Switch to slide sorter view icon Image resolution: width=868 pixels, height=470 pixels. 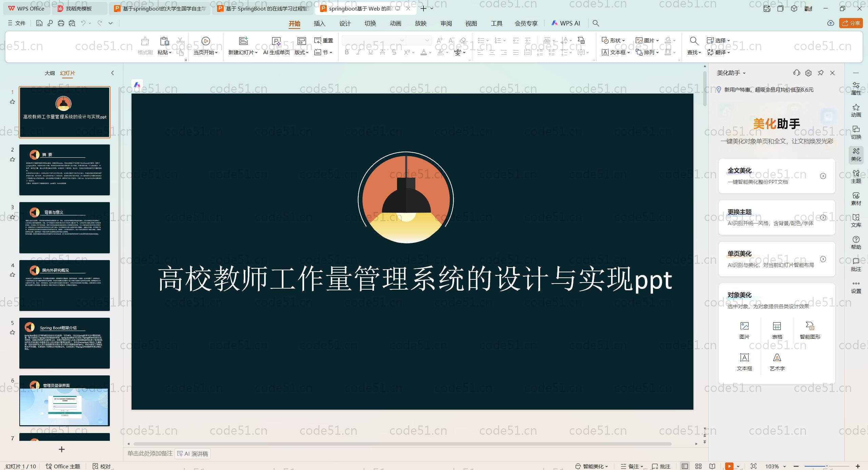coord(698,466)
